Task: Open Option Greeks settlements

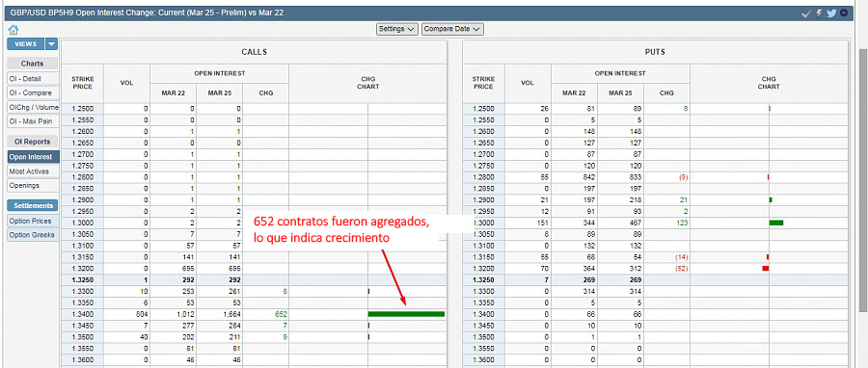Action: click(x=33, y=235)
